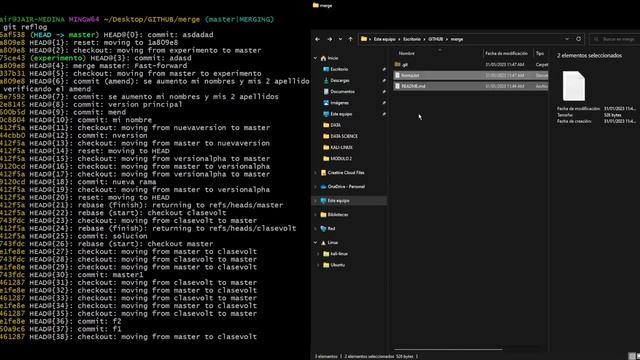Click the pin icon beside Imágenes

384,103
